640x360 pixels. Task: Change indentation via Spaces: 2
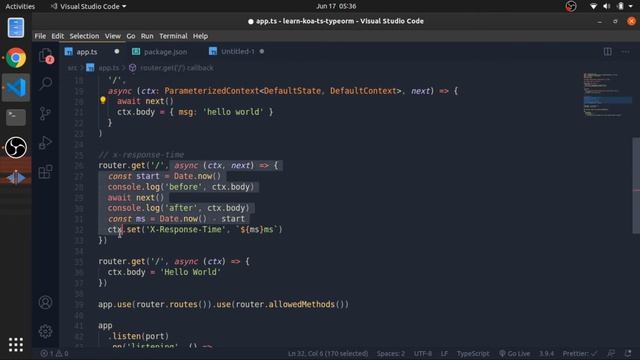coord(391,353)
